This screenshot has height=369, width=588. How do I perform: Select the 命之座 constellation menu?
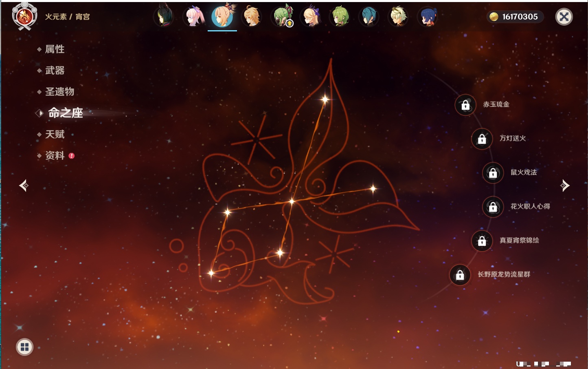point(65,113)
